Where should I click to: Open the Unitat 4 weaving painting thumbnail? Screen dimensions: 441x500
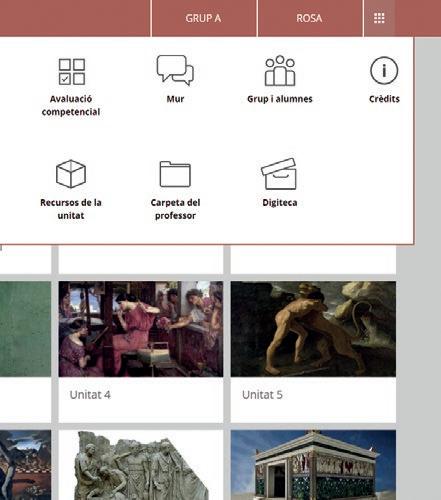point(141,329)
